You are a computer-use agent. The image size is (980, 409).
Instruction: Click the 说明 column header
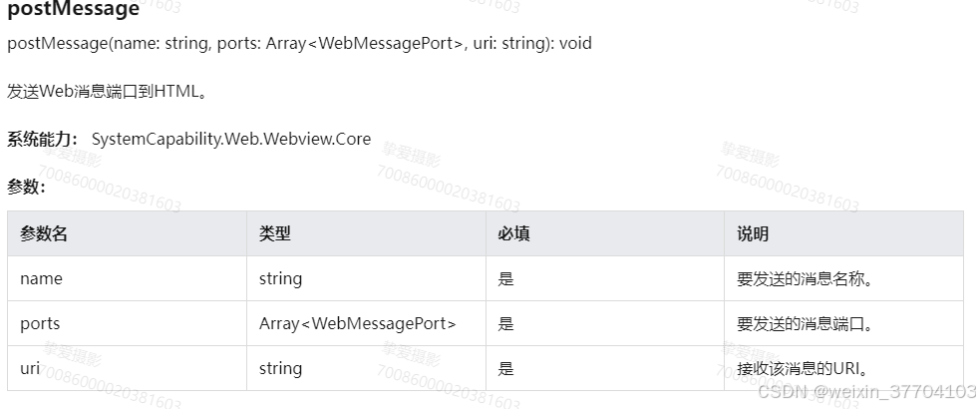click(753, 233)
